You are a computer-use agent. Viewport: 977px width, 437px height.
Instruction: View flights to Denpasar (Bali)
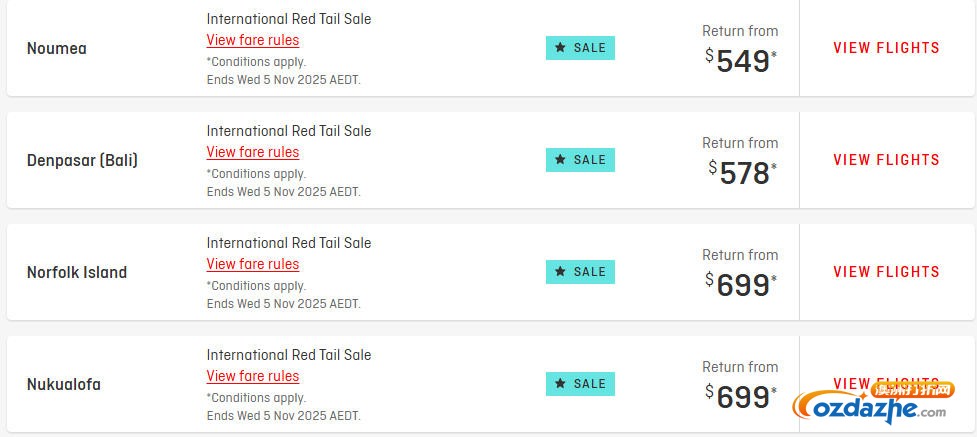click(x=886, y=160)
